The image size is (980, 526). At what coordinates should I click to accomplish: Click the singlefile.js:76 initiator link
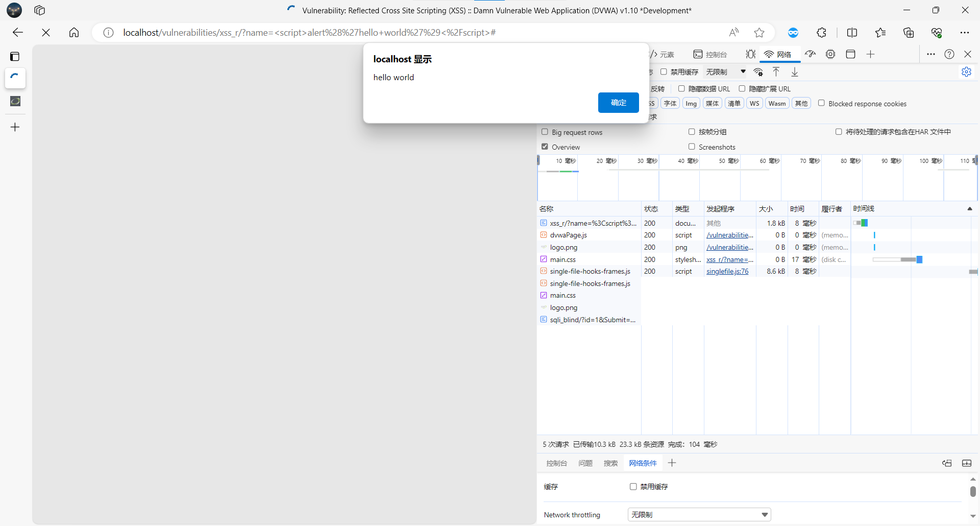click(727, 272)
